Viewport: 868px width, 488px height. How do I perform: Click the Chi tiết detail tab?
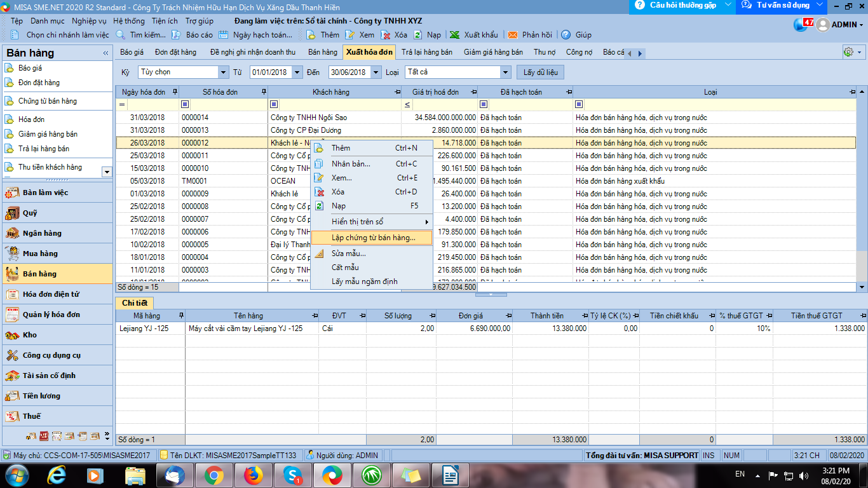point(134,303)
